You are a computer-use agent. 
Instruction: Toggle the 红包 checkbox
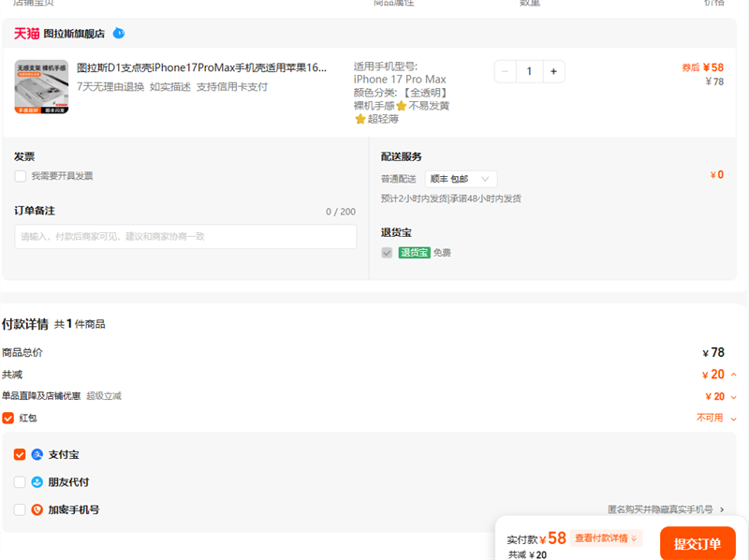coord(8,418)
